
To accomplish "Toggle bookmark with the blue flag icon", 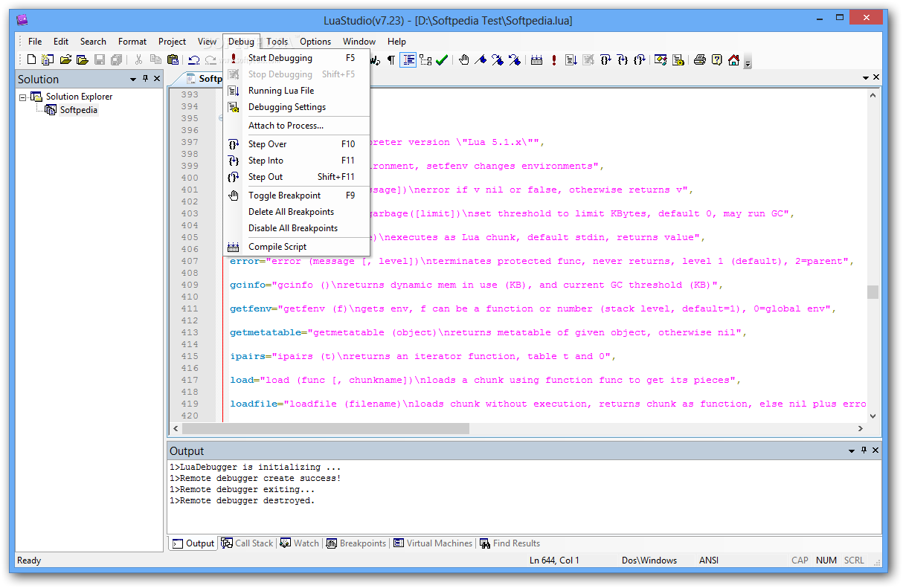I will (481, 59).
